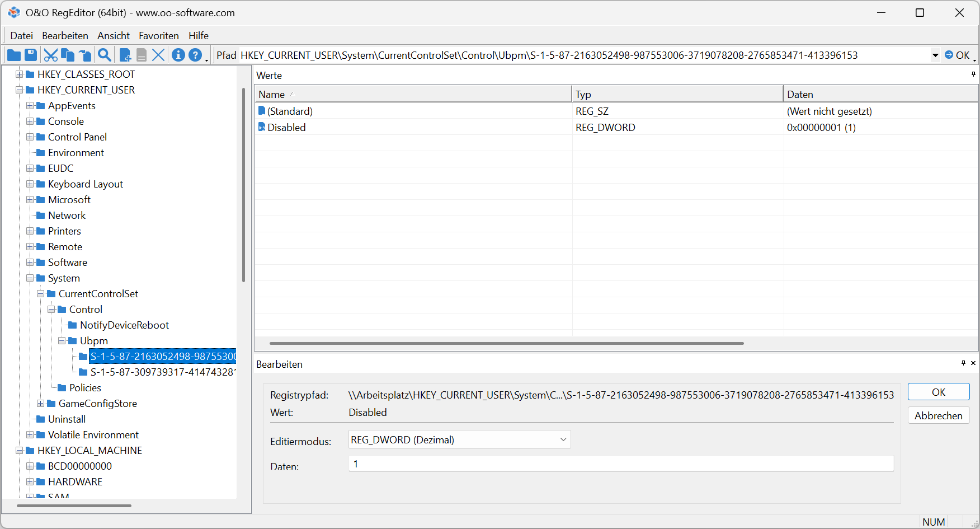Click the magnifier search icon in toolbar

click(x=104, y=55)
